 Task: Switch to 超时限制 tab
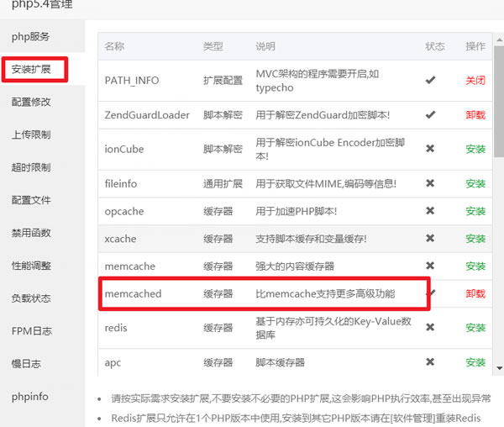click(x=31, y=167)
